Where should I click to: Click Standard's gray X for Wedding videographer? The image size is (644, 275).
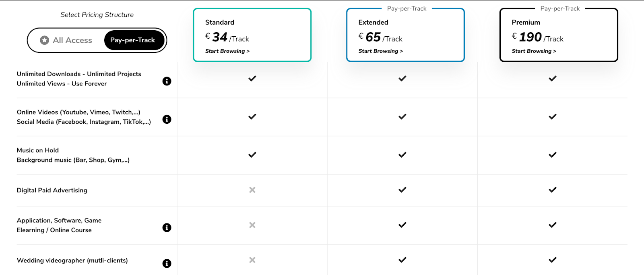tap(252, 260)
